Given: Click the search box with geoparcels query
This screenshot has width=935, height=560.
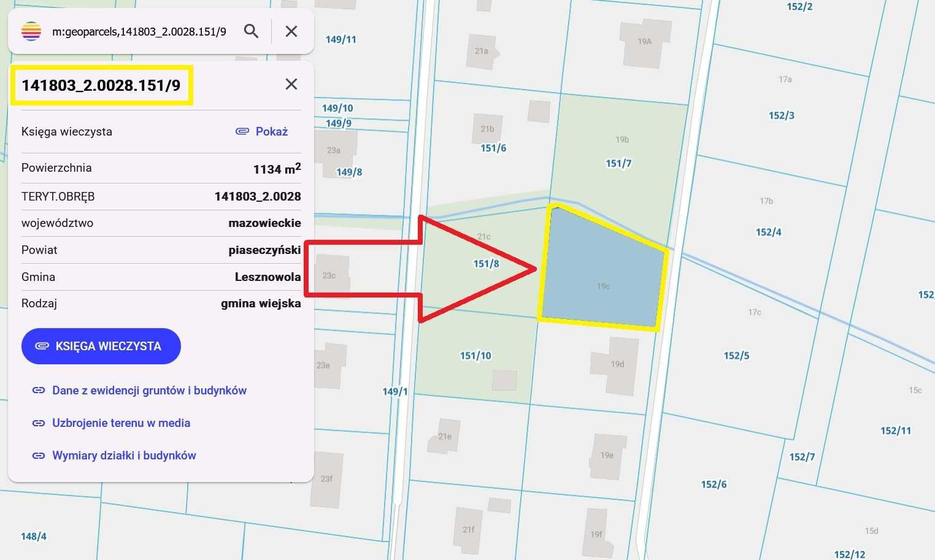Looking at the screenshot, I should [x=139, y=32].
